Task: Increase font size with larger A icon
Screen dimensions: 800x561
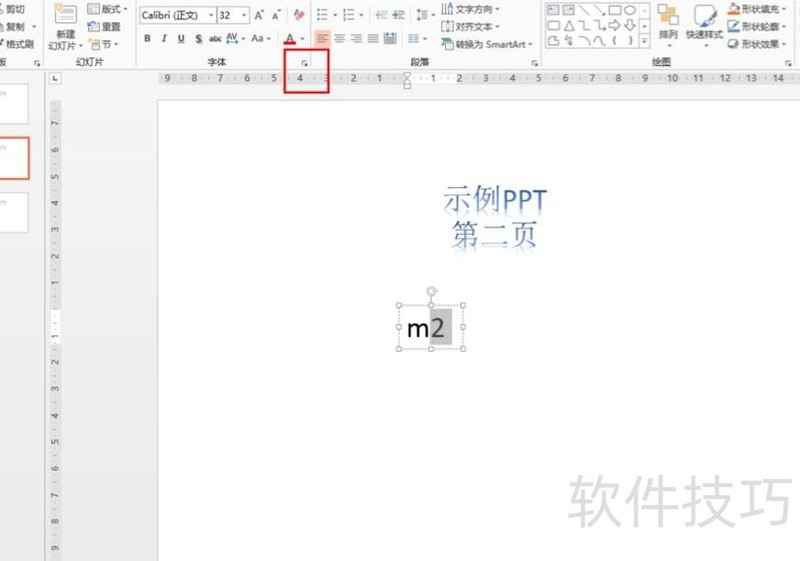Action: click(x=259, y=15)
